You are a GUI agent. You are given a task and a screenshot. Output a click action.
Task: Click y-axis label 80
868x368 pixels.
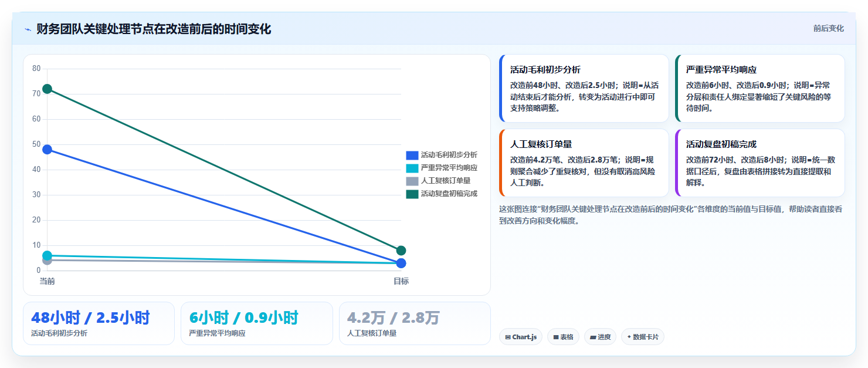pyautogui.click(x=36, y=69)
